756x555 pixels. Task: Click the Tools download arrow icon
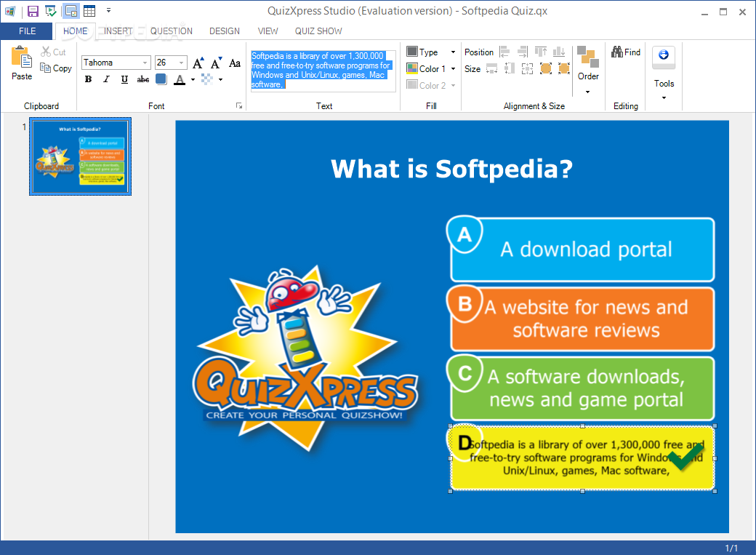tap(663, 55)
